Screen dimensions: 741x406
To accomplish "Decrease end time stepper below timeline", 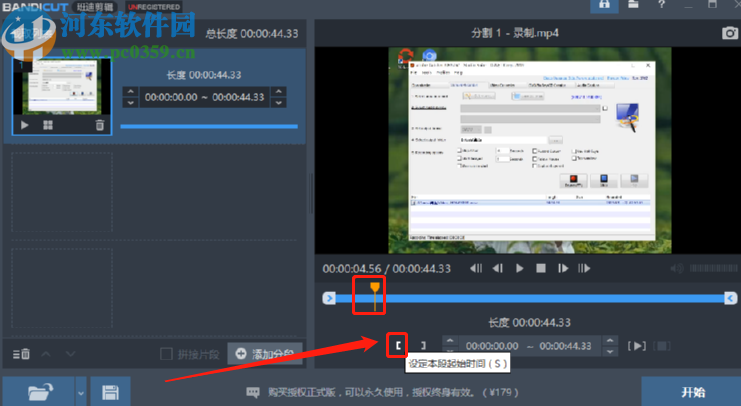I will [x=610, y=352].
